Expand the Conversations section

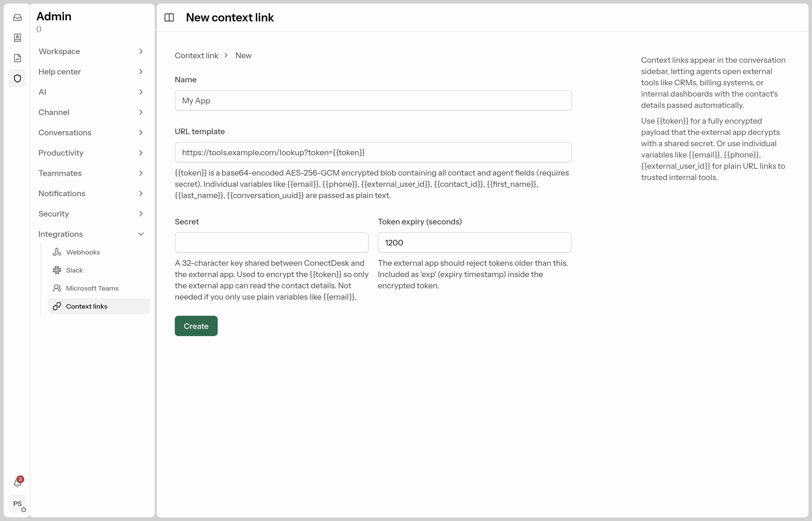point(91,133)
